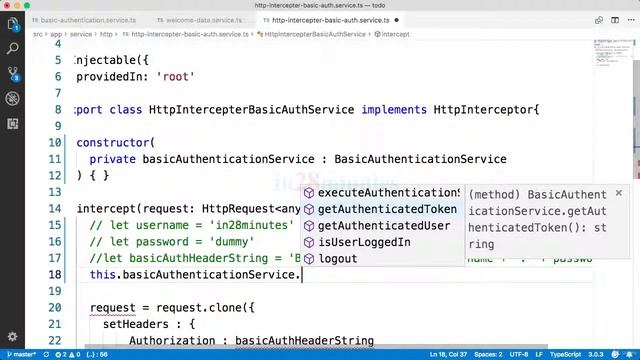Open the Search view in activity bar
Screen dimensions: 640x360
[13, 49]
